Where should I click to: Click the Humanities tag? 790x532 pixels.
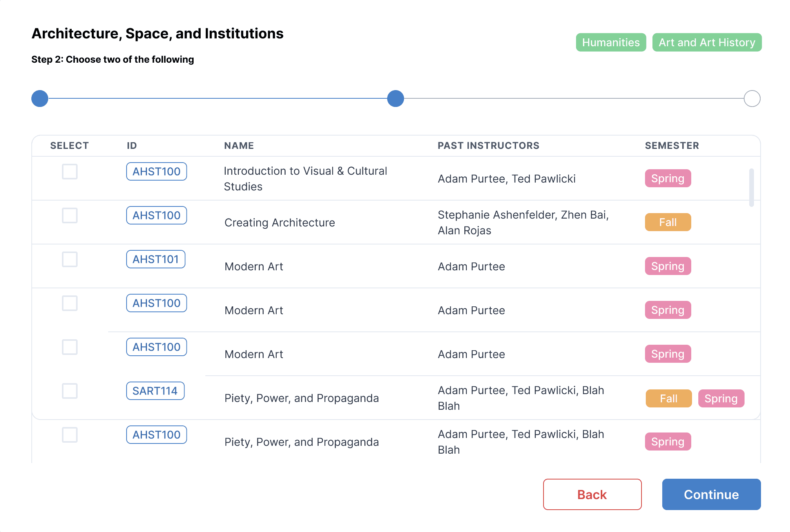click(x=611, y=42)
